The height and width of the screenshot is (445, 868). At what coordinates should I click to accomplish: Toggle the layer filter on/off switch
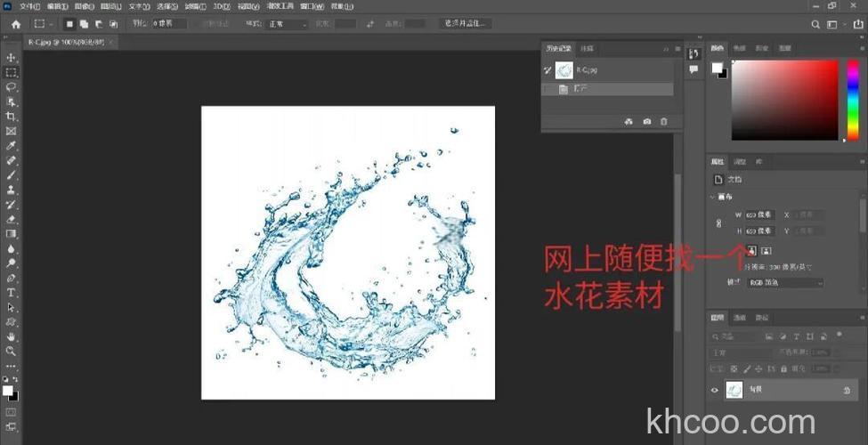point(840,334)
